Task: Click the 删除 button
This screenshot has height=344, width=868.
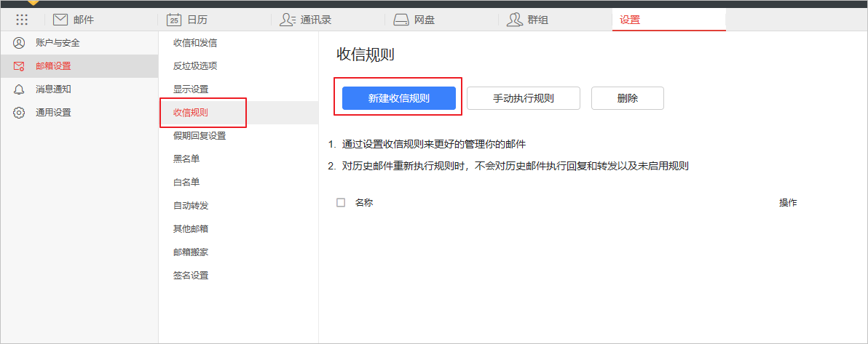Action: click(x=627, y=98)
